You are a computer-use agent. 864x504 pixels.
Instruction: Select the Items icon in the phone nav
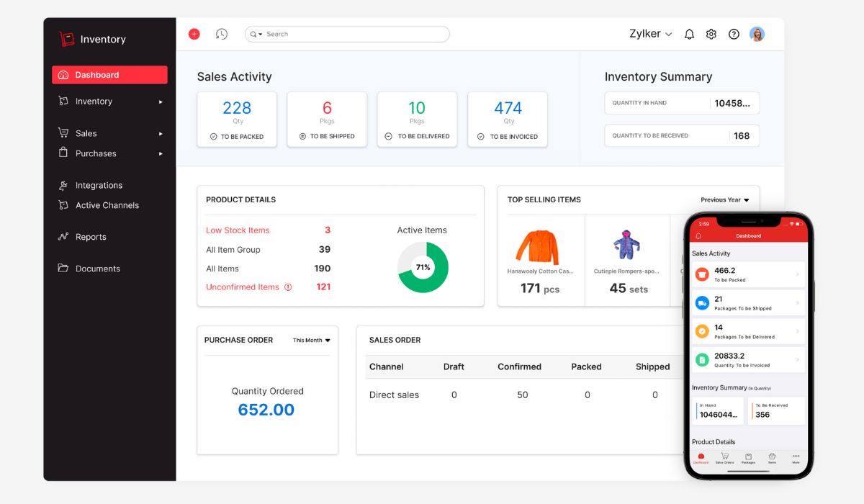[772, 456]
